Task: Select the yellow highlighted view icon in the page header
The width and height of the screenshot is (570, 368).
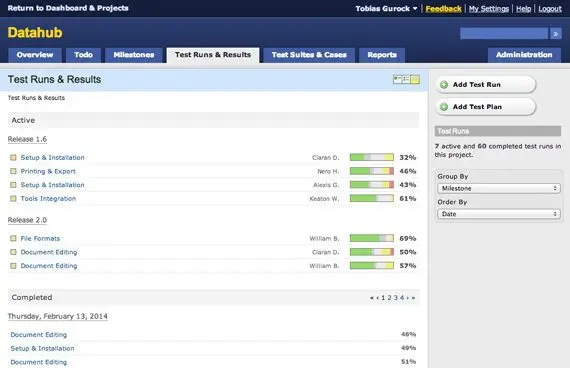Action: point(415,79)
